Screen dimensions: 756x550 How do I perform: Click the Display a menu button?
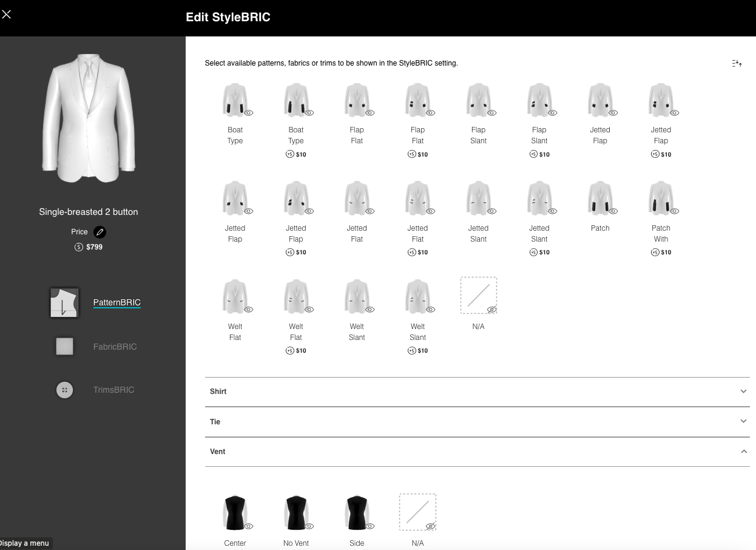pos(25,543)
